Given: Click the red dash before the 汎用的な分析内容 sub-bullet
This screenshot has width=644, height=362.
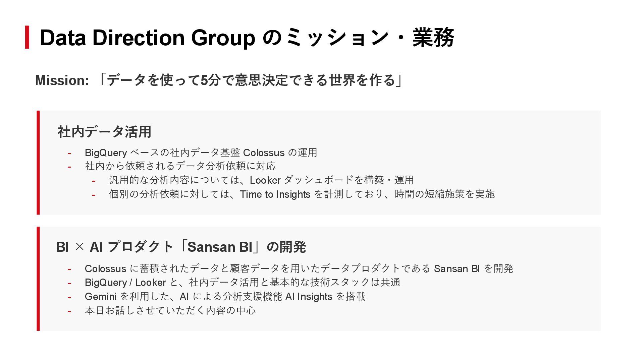Looking at the screenshot, I should click(x=94, y=181).
